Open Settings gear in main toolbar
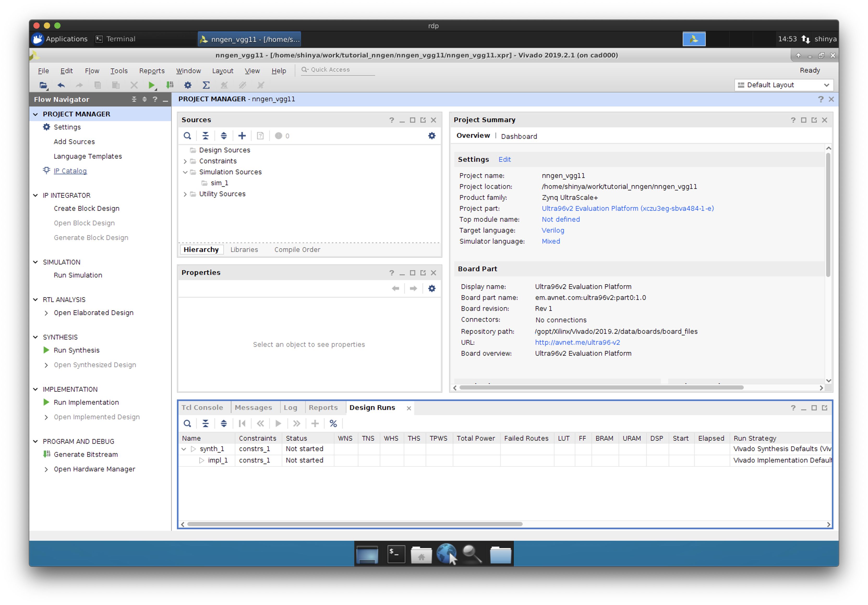Screen dimensions: 868x605 click(188, 85)
